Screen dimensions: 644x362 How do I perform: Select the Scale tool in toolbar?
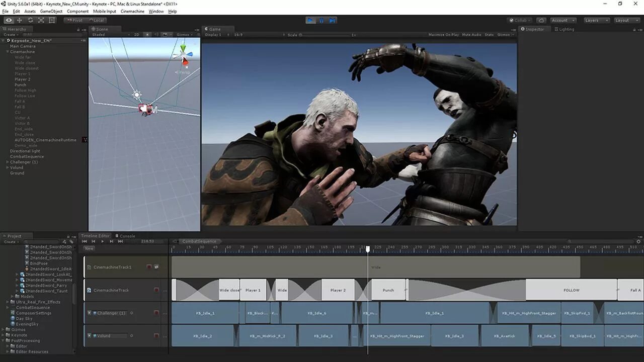tap(42, 20)
